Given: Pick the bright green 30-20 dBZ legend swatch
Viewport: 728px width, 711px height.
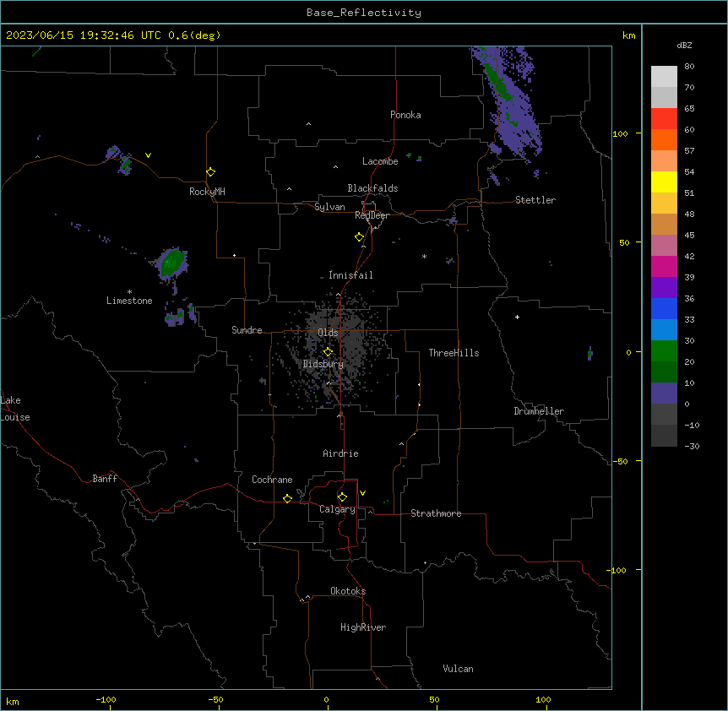Looking at the screenshot, I should (x=664, y=351).
